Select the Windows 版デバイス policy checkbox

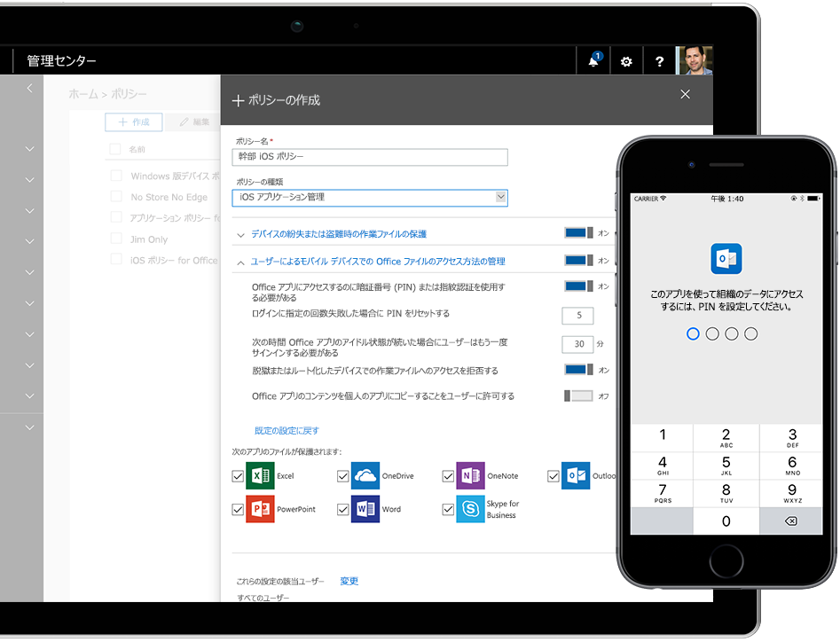coord(115,175)
